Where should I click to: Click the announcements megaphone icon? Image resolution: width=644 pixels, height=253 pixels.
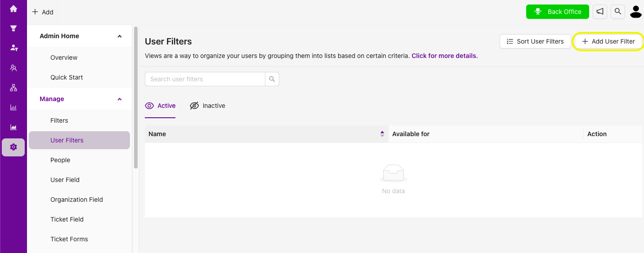[x=600, y=12]
